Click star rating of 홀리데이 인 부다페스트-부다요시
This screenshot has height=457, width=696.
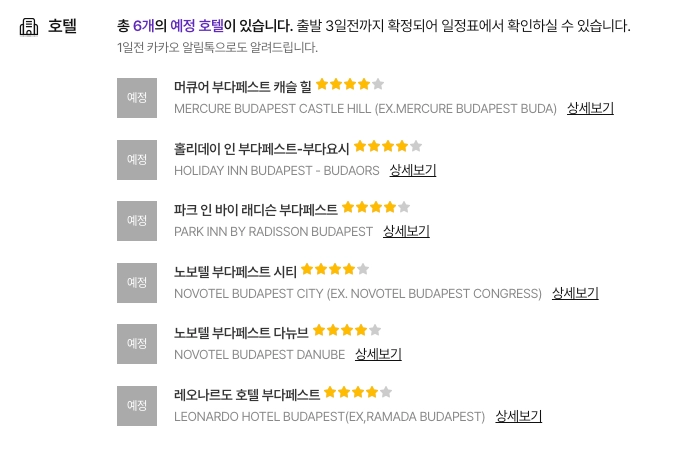(x=388, y=146)
